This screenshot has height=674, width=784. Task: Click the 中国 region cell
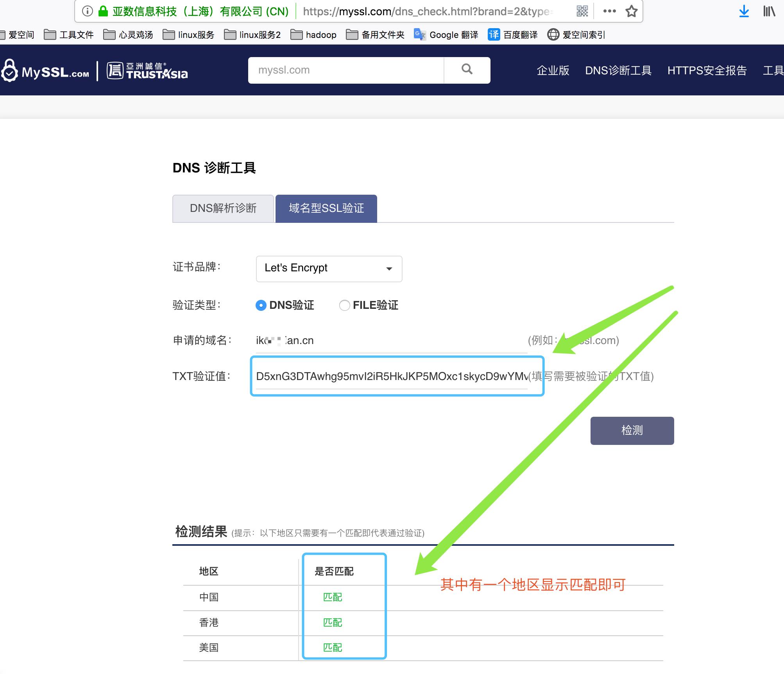(209, 597)
